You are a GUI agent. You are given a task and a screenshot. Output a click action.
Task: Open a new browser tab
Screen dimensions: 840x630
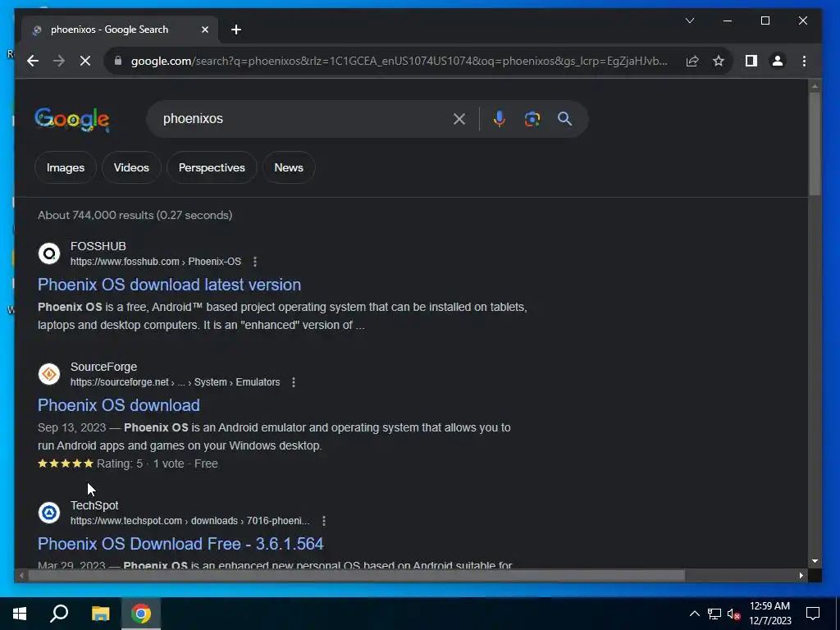(236, 30)
